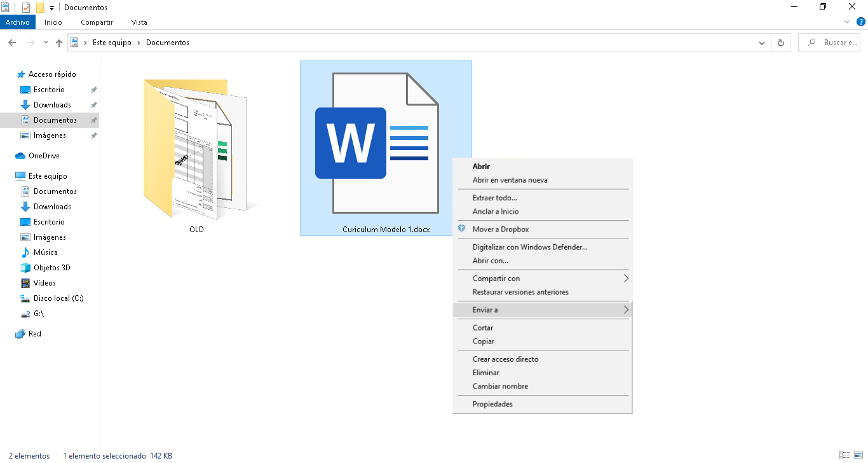Switch to the Inicio ribbon tab

tap(53, 22)
